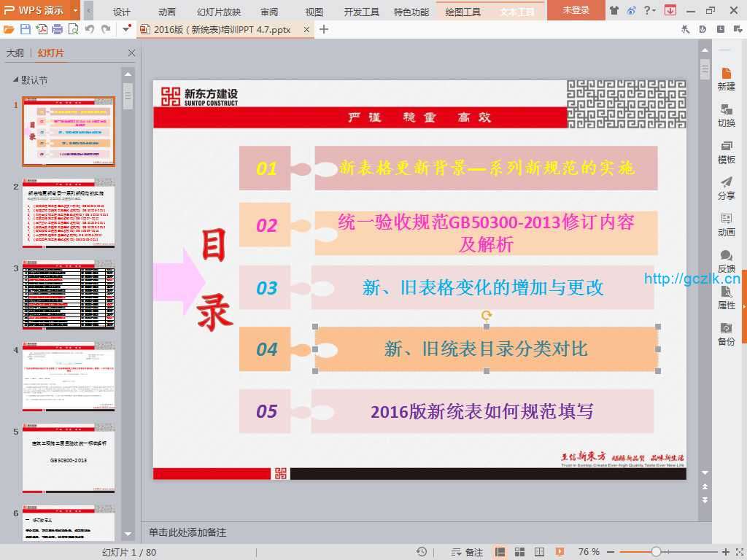Switch to slide sorter view in status bar
This screenshot has width=747, height=560.
tap(519, 552)
